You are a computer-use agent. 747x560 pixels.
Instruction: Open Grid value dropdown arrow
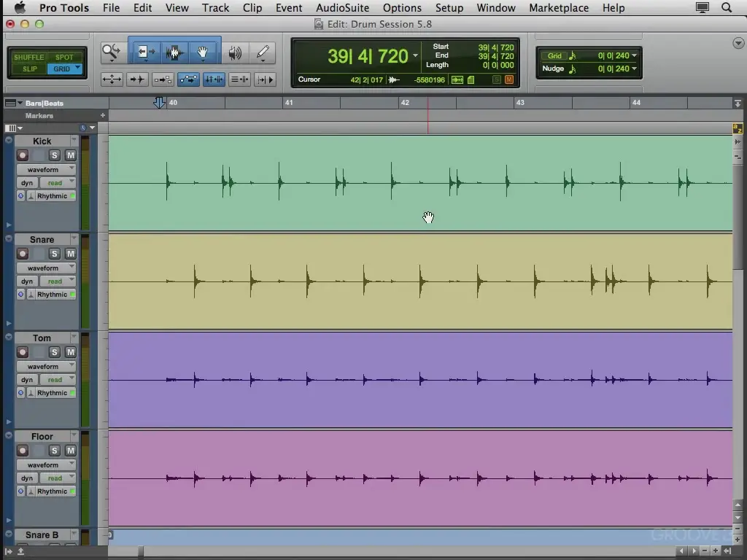tap(634, 55)
